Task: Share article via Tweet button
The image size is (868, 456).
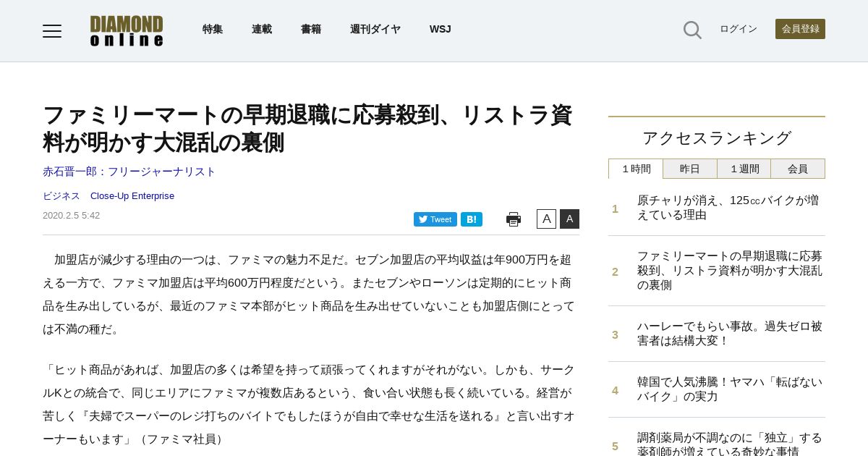Action: (435, 219)
